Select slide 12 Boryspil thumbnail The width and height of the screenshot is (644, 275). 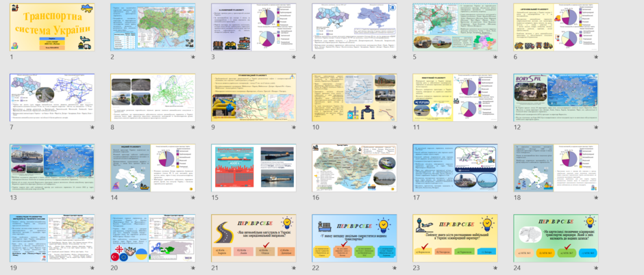pyautogui.click(x=556, y=98)
